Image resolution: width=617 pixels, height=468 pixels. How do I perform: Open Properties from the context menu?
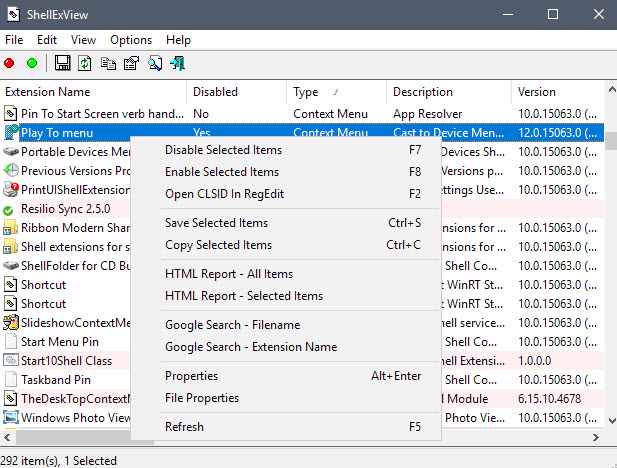(x=286, y=376)
